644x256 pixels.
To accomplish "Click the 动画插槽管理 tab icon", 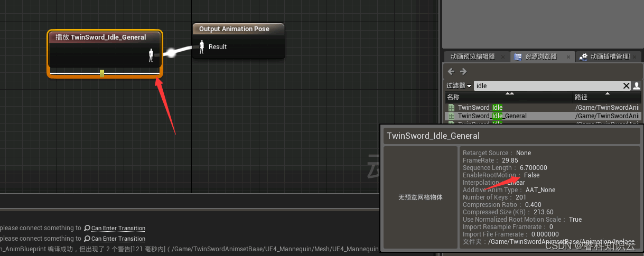I will pyautogui.click(x=584, y=56).
